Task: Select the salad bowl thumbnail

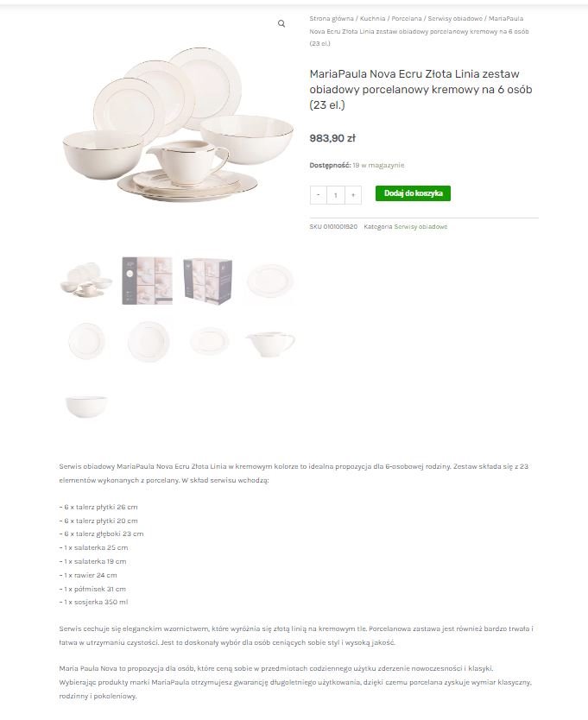Action: click(86, 407)
